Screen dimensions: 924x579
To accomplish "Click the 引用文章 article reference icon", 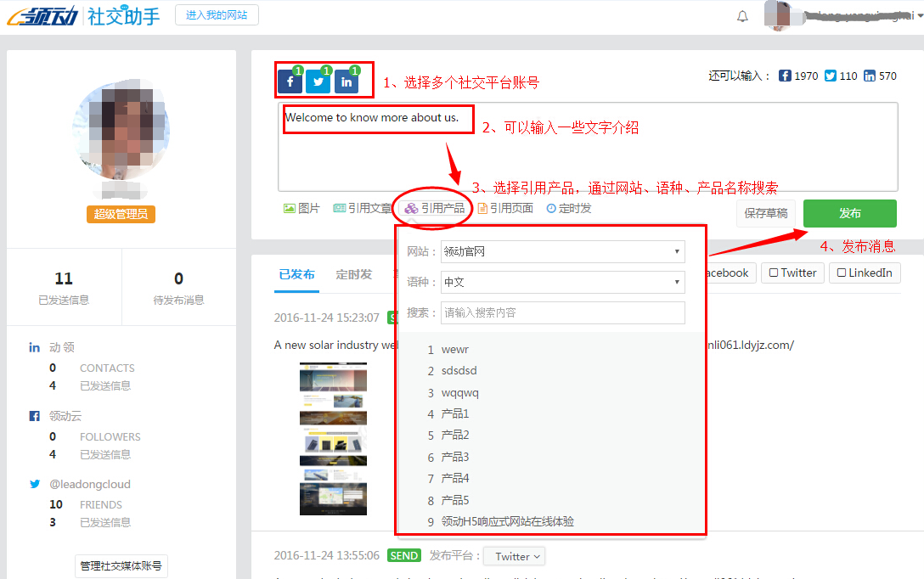I will click(x=340, y=208).
